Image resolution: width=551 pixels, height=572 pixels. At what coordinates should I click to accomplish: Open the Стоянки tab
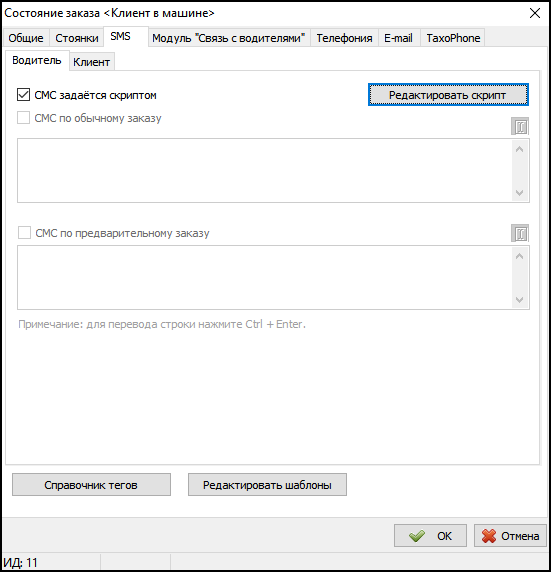tap(77, 38)
